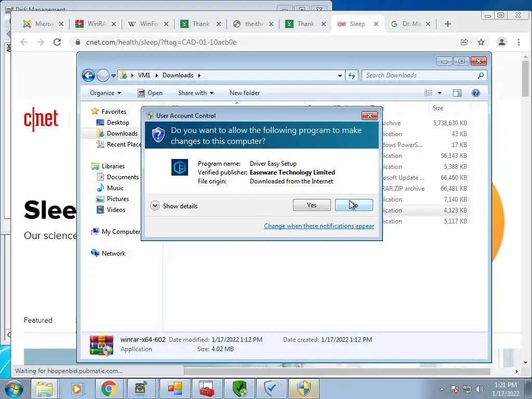Open the Windows Start menu

coord(14,389)
